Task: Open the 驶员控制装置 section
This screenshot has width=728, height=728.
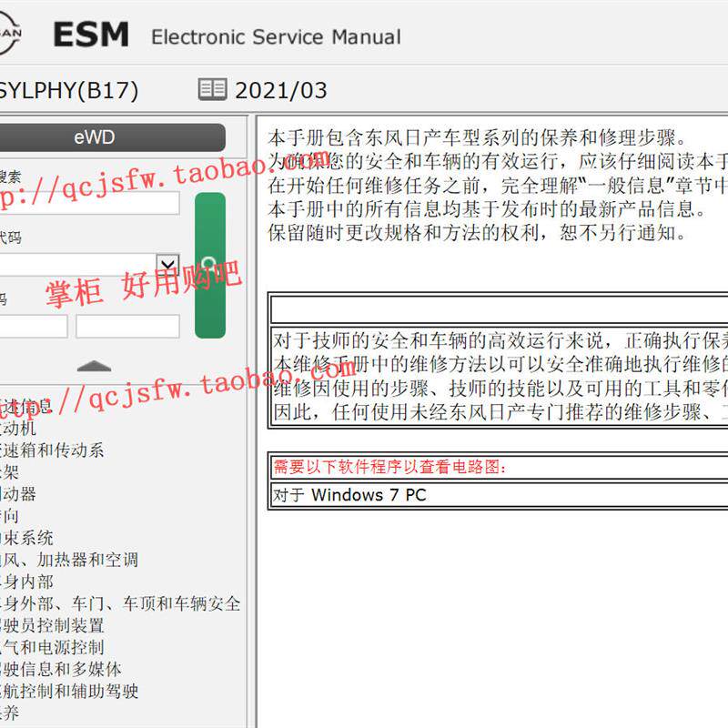Action: tap(52, 625)
